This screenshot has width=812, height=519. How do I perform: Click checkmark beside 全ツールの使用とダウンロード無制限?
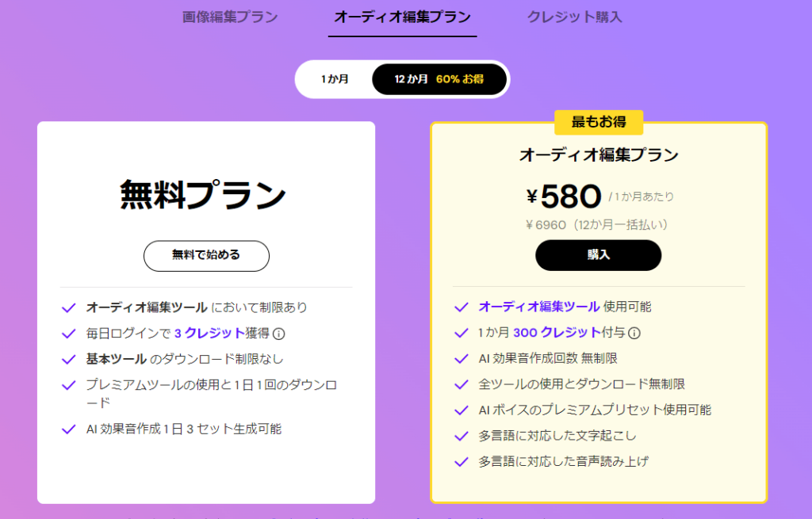pyautogui.click(x=461, y=384)
